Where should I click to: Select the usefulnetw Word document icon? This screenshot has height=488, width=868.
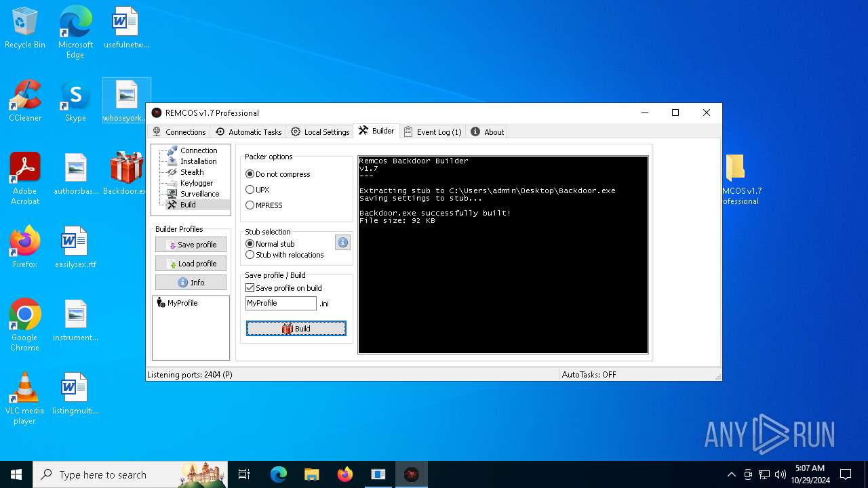[126, 29]
